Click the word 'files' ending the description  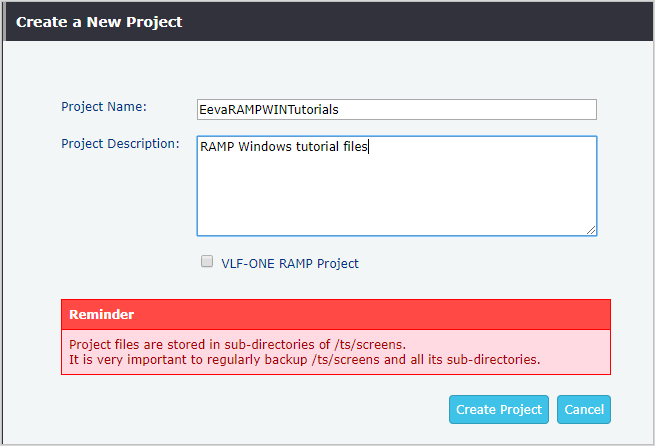point(356,147)
